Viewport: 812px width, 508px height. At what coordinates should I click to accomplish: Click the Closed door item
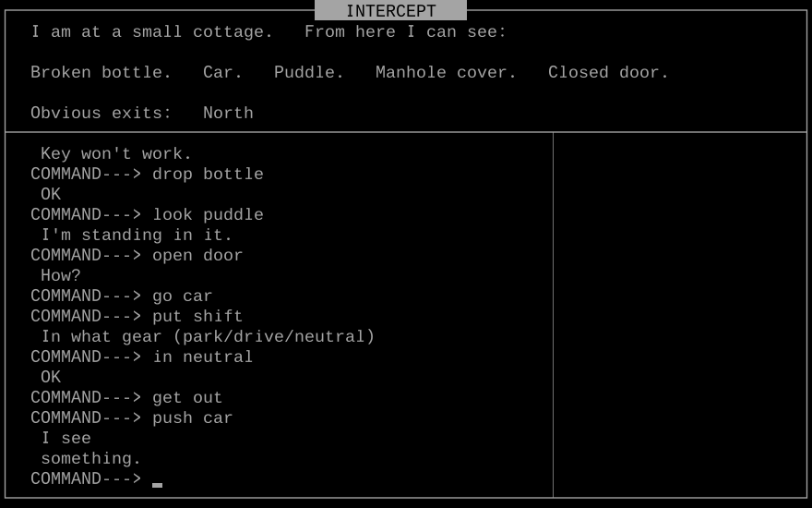point(608,72)
